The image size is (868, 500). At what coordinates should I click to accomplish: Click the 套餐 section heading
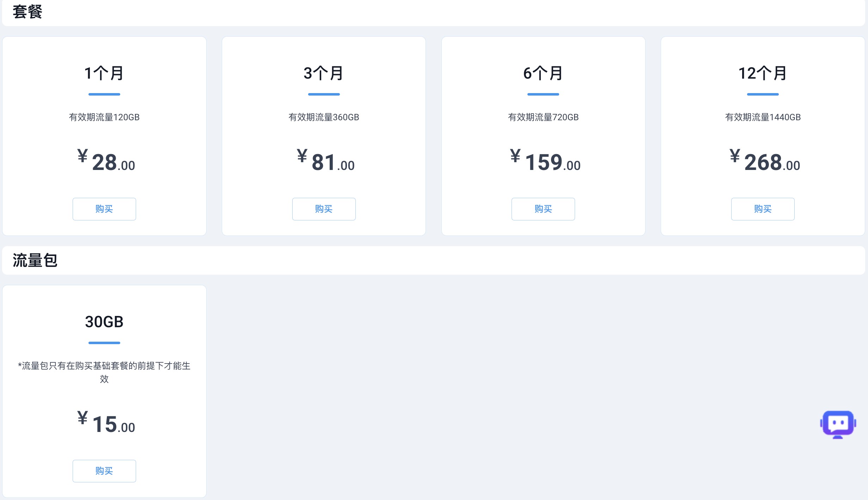(27, 12)
